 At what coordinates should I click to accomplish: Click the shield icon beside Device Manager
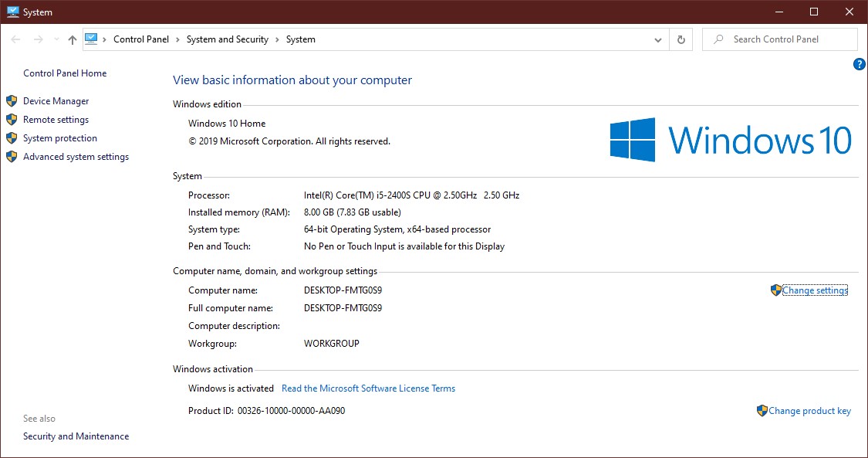point(12,101)
